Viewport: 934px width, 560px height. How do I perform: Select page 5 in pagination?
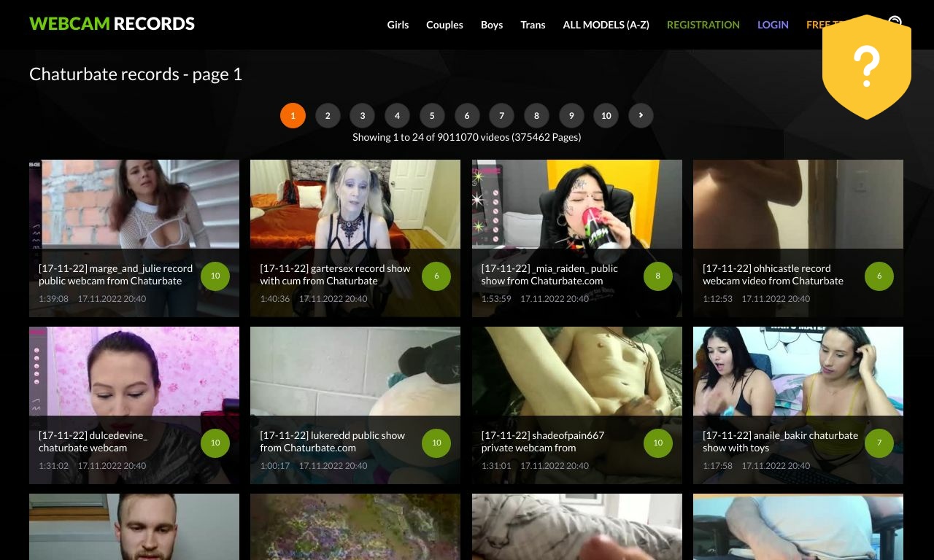(432, 115)
